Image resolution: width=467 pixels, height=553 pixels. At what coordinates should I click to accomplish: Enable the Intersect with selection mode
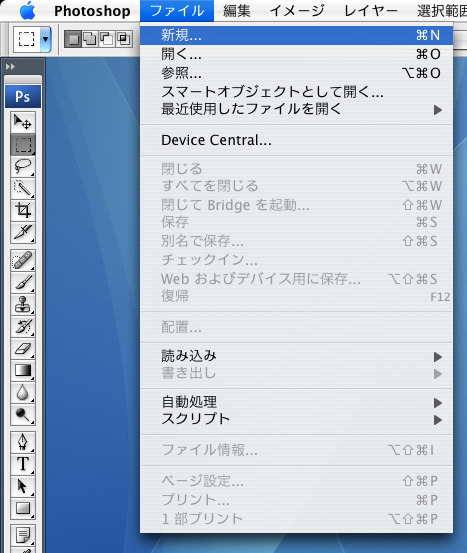click(x=124, y=38)
